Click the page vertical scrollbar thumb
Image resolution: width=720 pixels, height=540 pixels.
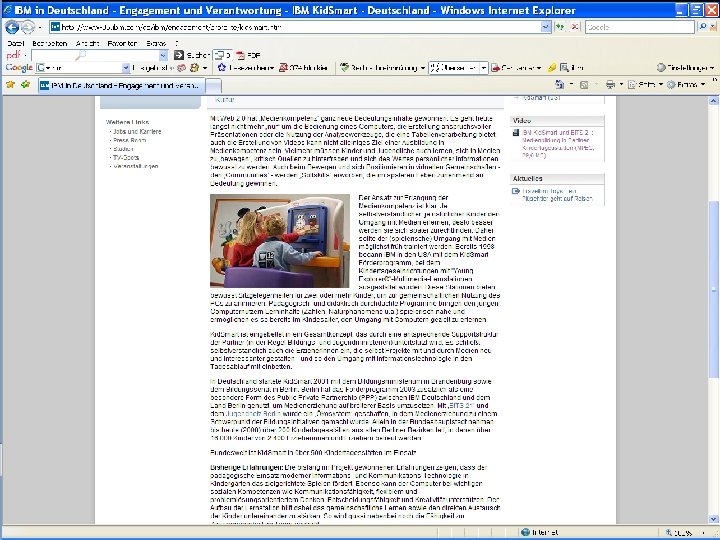pyautogui.click(x=714, y=290)
